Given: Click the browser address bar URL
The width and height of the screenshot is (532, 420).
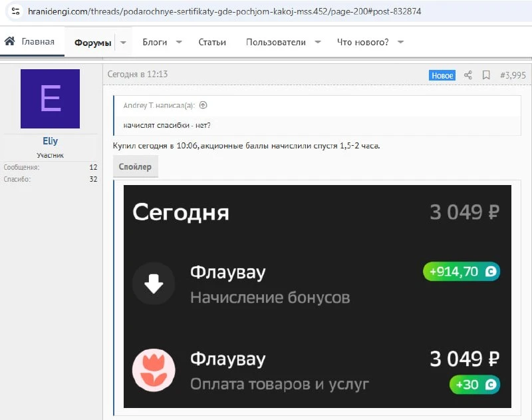Looking at the screenshot, I should 225,11.
